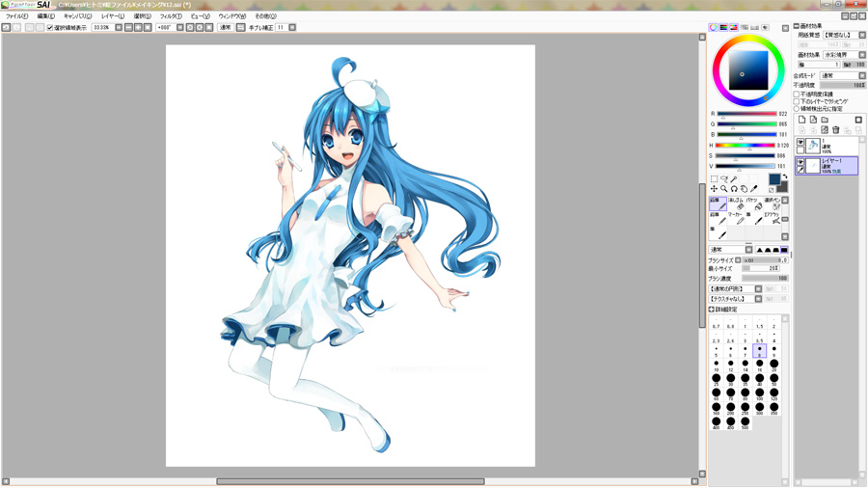
Task: Select the eraser (消しゴム) brush
Action: pyautogui.click(x=736, y=203)
